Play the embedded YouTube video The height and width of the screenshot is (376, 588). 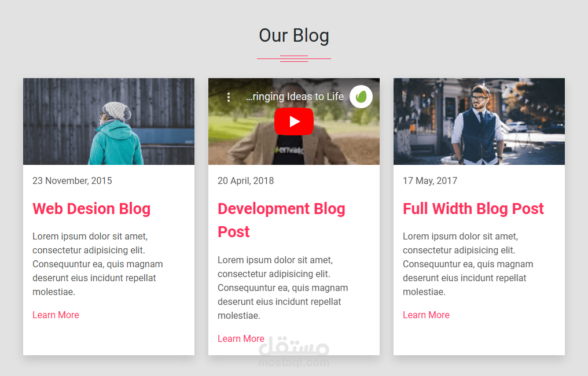tap(293, 121)
